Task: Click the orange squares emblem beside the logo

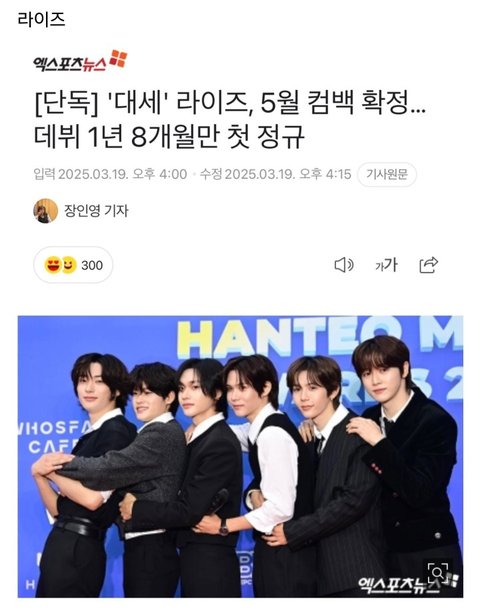Action: (118, 58)
